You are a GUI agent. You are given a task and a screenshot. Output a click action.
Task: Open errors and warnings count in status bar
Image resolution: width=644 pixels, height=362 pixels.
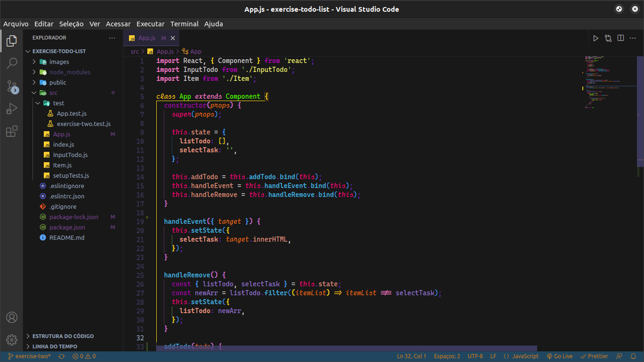84,356
